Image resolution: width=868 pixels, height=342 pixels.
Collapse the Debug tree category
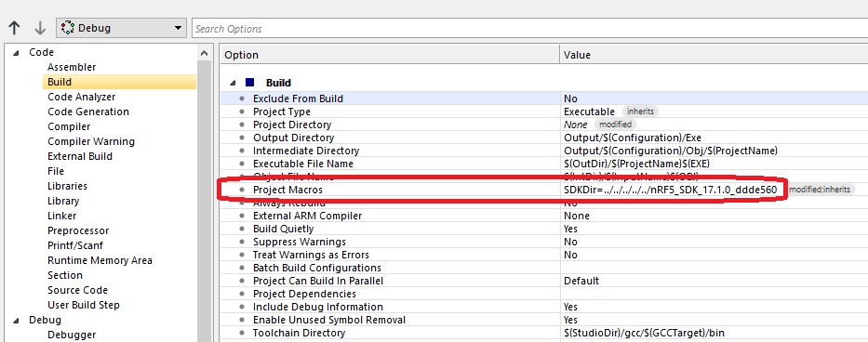pyautogui.click(x=16, y=321)
